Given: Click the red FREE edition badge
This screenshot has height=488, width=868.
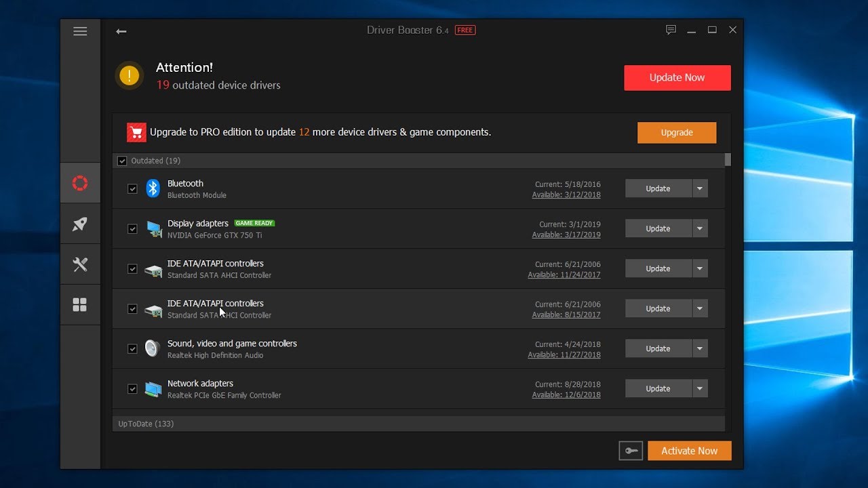Looking at the screenshot, I should [465, 30].
